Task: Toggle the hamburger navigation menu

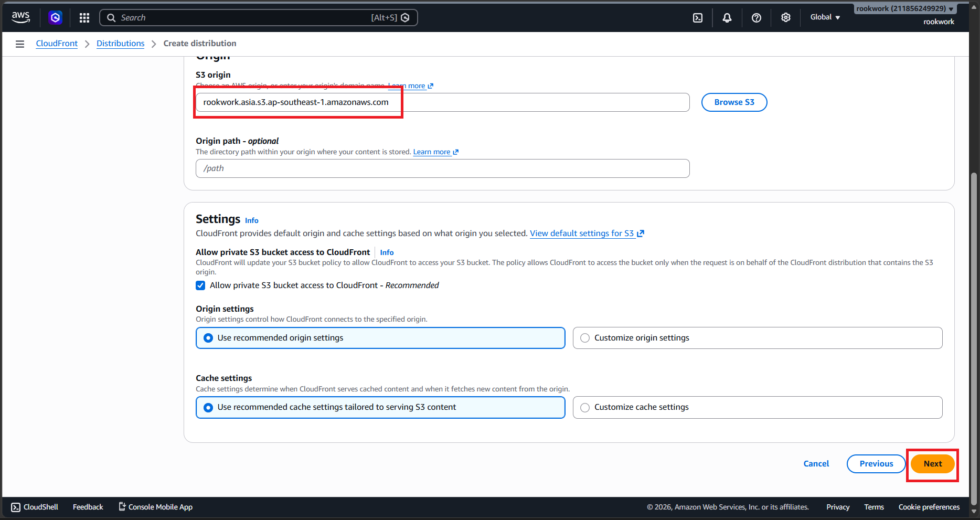Action: [20, 44]
